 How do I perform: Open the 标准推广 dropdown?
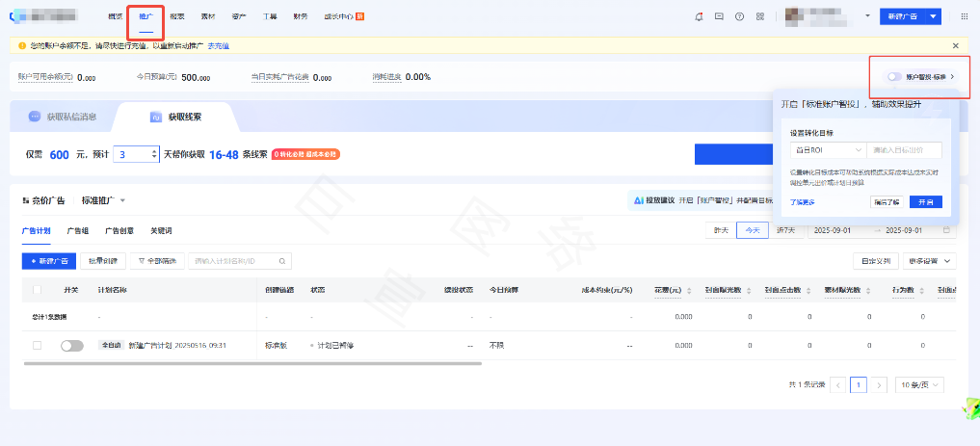[104, 201]
